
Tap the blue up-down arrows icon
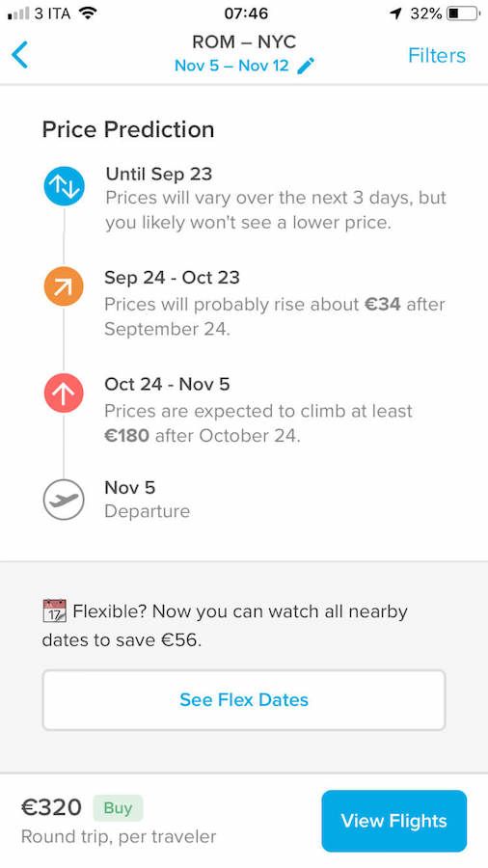(64, 186)
